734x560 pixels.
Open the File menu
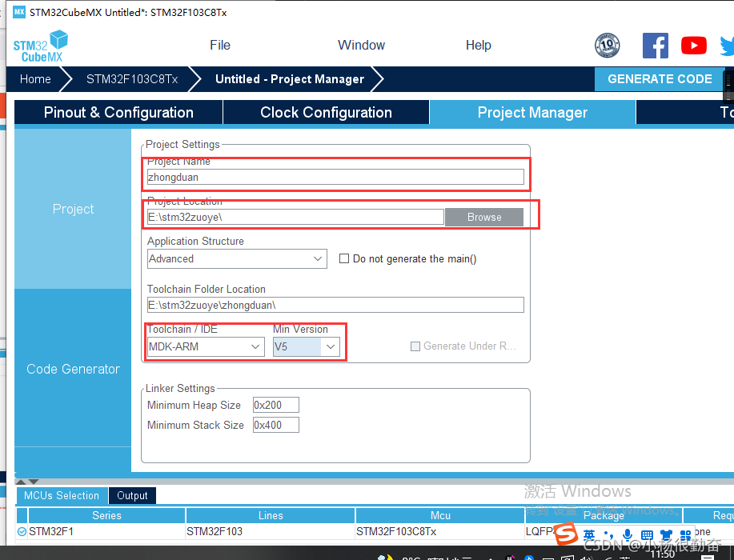(220, 45)
